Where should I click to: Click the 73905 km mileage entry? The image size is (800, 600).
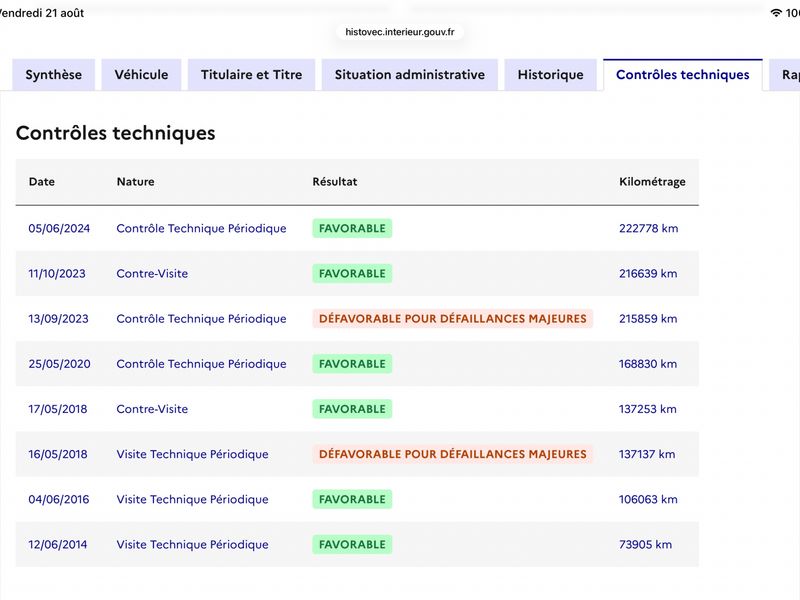coord(645,544)
